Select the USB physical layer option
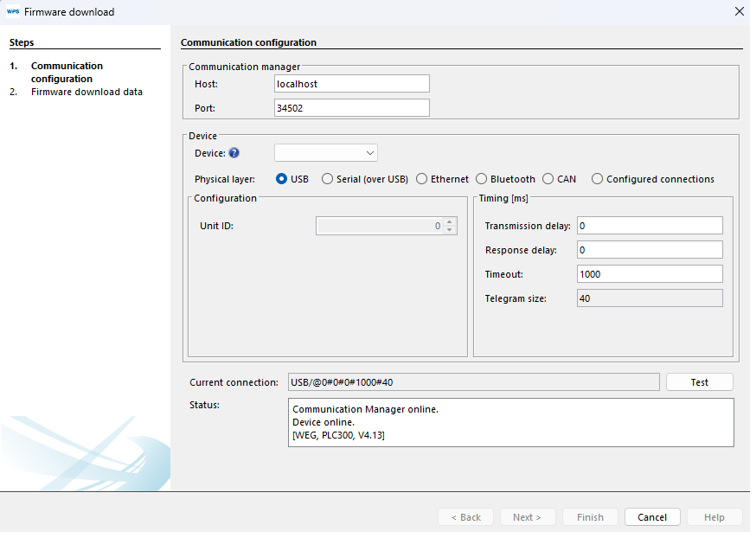 point(282,179)
